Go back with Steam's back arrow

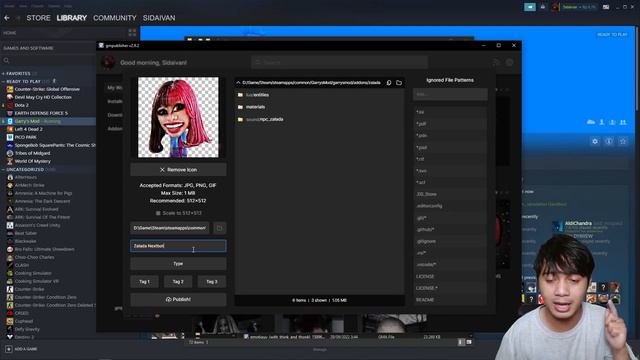(x=7, y=18)
